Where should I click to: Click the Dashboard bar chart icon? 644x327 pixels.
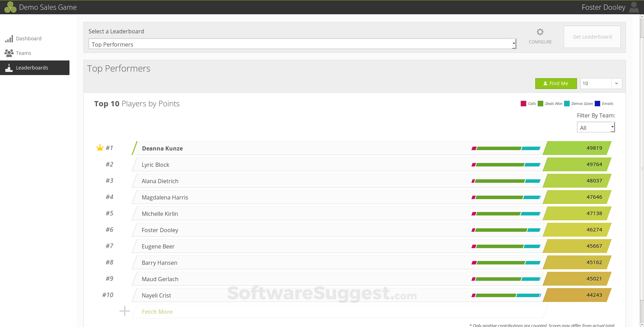(9, 39)
